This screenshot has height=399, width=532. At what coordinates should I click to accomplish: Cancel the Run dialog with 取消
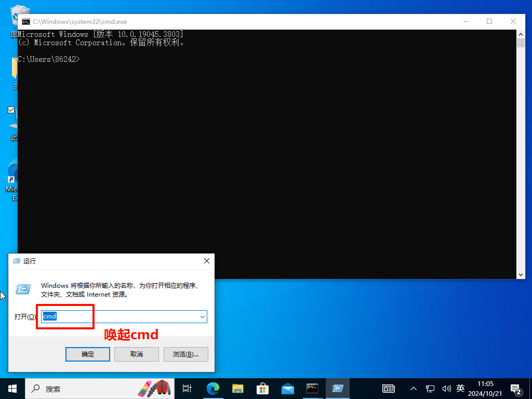pos(136,354)
